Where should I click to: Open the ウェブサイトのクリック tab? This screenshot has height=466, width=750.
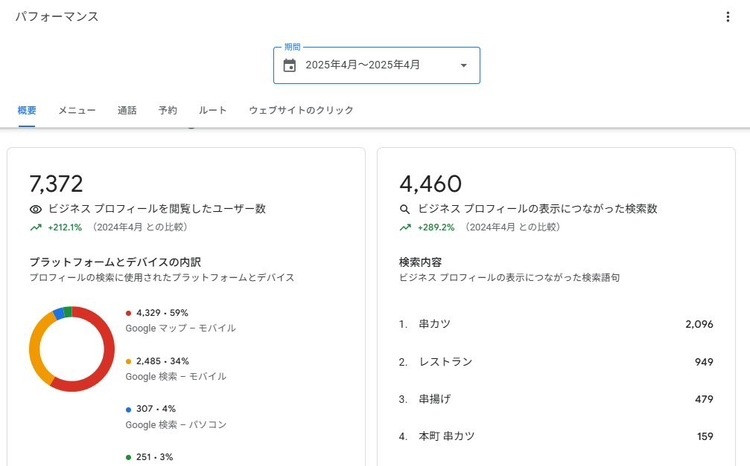point(301,110)
